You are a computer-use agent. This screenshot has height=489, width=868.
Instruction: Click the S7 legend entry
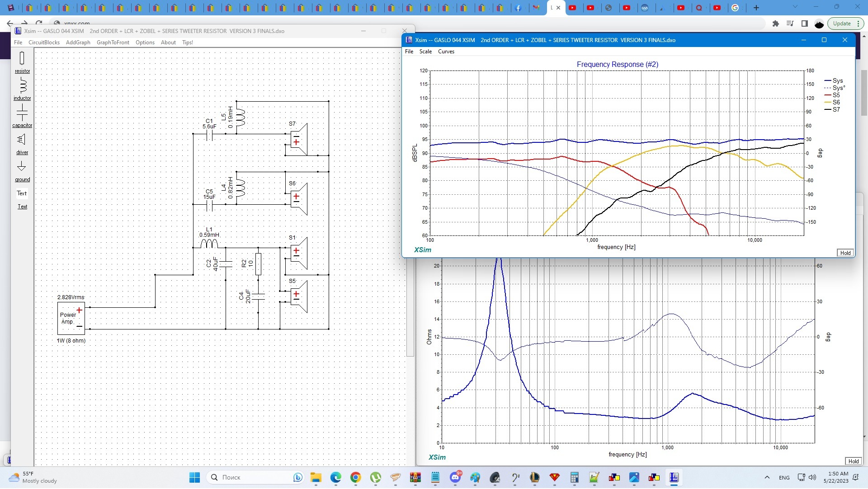[832, 110]
